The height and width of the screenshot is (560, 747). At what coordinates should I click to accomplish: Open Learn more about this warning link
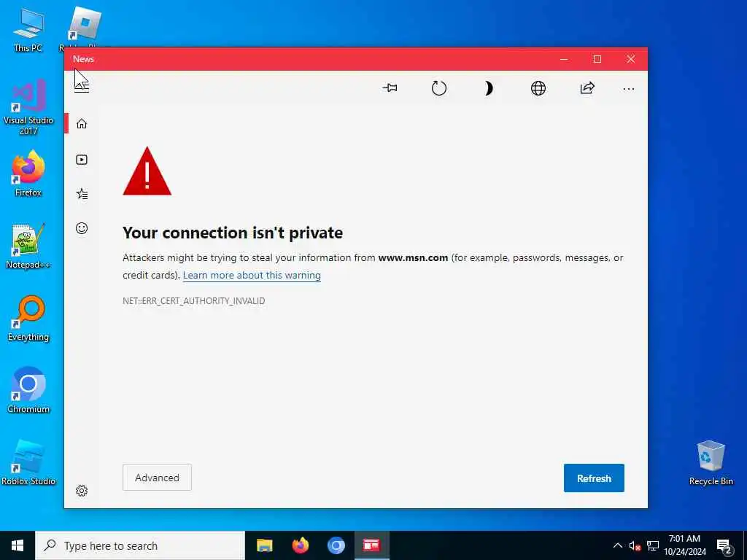pyautogui.click(x=252, y=275)
